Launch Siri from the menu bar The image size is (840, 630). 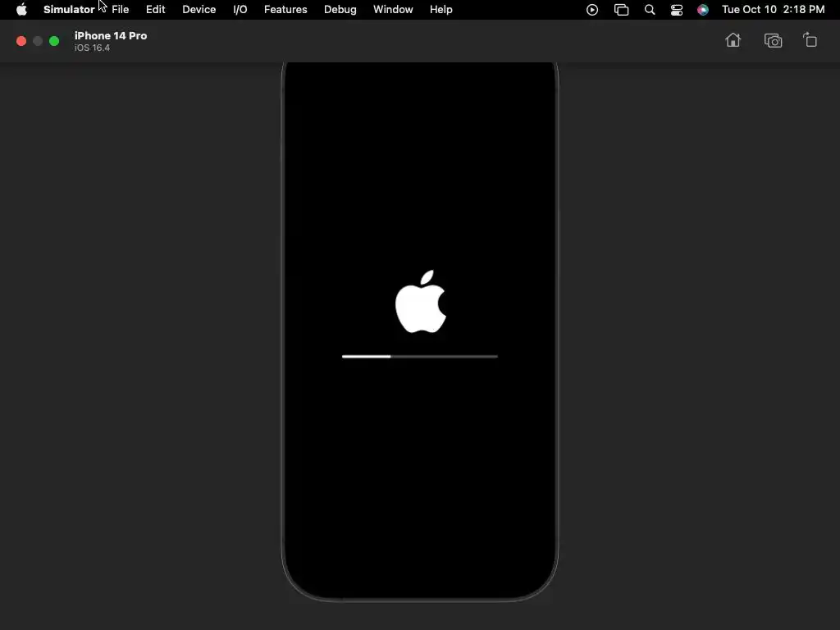click(703, 10)
